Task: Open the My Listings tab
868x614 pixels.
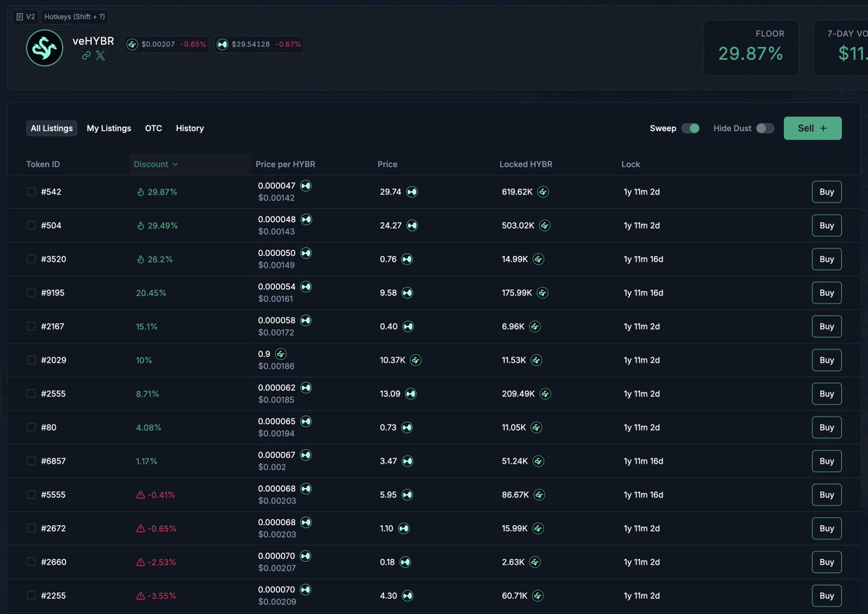Action: point(109,128)
